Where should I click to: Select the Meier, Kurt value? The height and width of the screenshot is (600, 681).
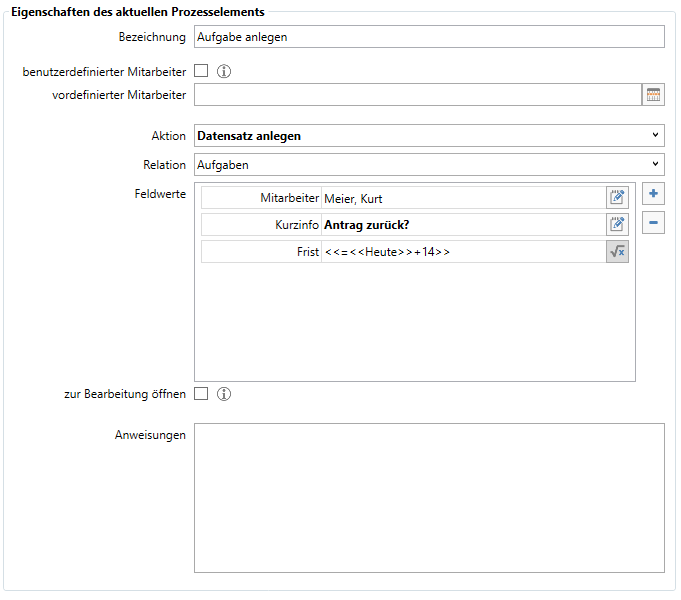click(464, 198)
